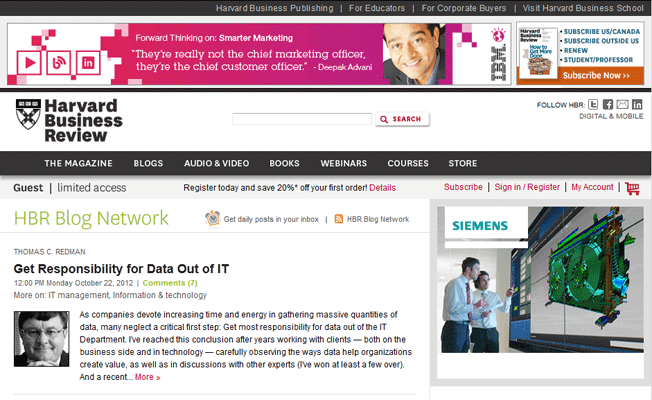Image resolution: width=652 pixels, height=400 pixels.
Task: Click the alarm clock daily posts icon
Action: 213,218
